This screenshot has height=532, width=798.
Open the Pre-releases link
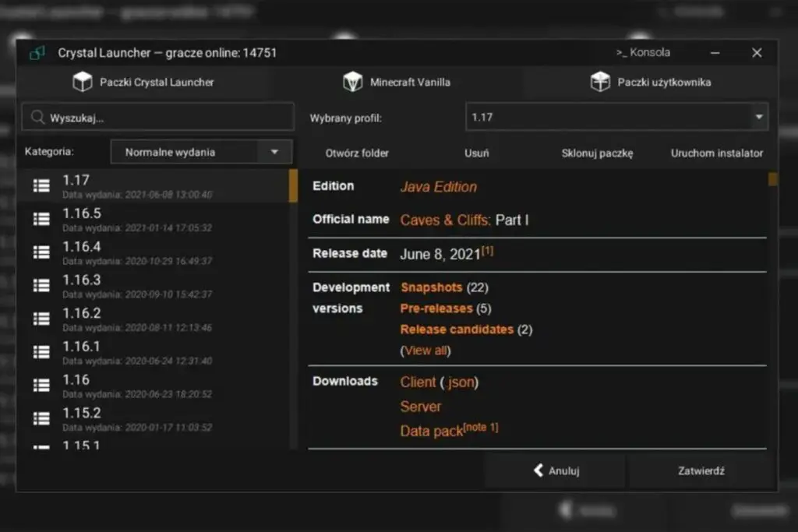pyautogui.click(x=436, y=308)
